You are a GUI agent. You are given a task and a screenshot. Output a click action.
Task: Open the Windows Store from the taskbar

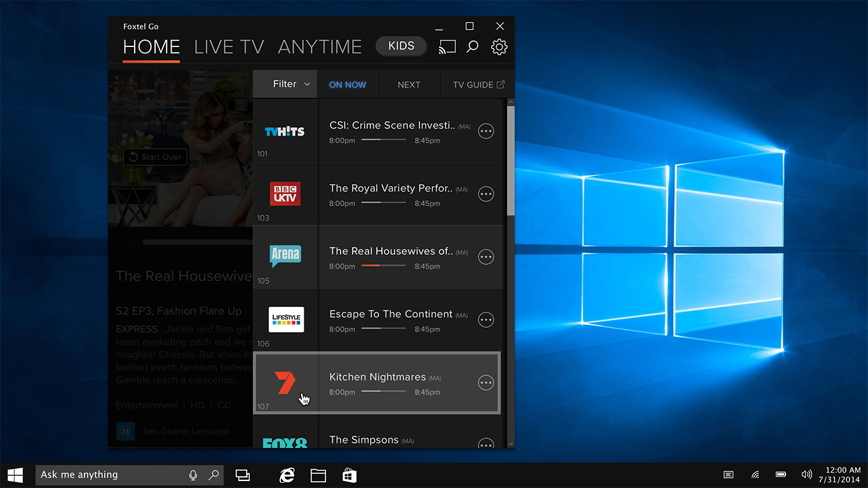[349, 475]
